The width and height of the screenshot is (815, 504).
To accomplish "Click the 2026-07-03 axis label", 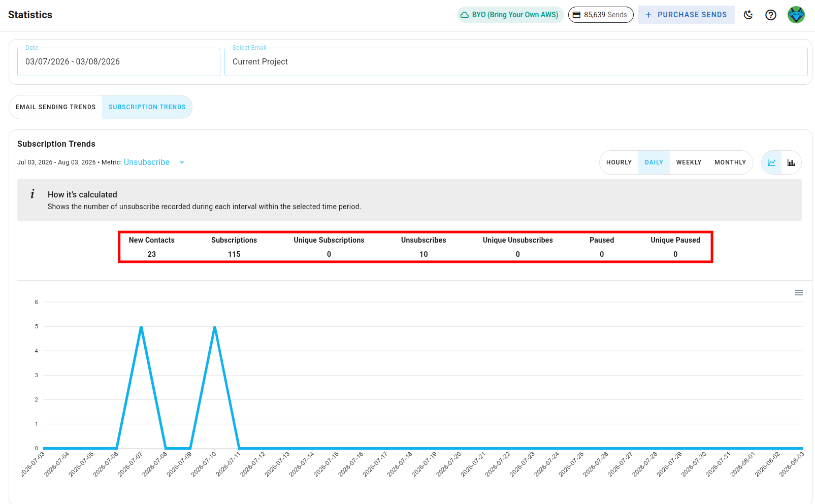I will (x=33, y=464).
